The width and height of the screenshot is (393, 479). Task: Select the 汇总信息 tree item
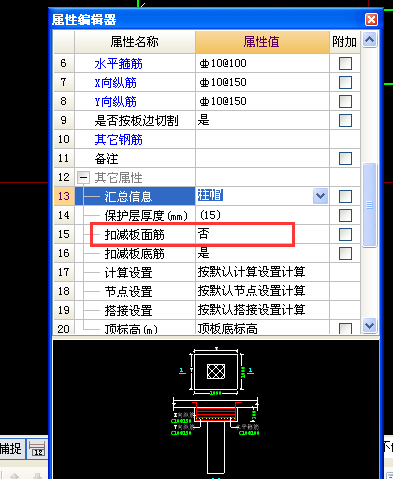[x=128, y=196]
